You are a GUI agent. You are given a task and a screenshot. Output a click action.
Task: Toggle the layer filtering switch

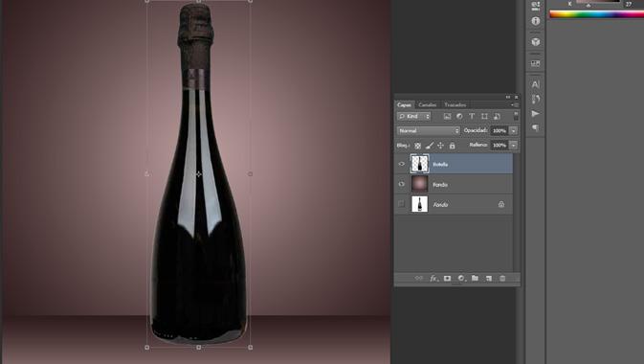(516, 117)
